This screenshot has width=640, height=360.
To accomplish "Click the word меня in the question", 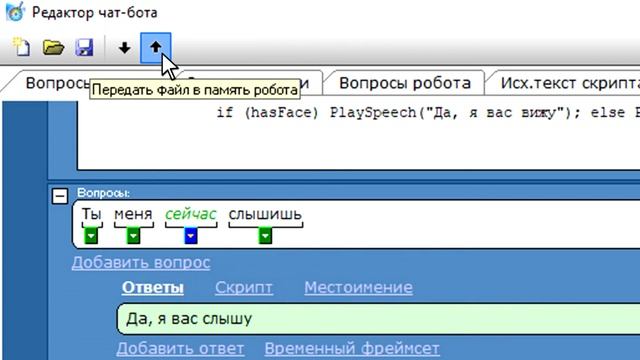I will click(x=133, y=214).
